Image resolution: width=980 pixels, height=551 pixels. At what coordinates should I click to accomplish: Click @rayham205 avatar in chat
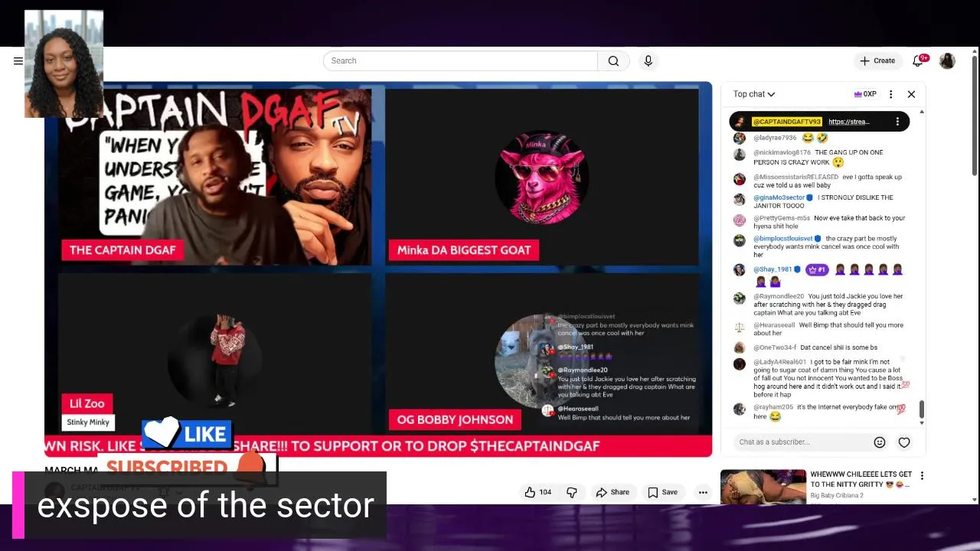[739, 409]
